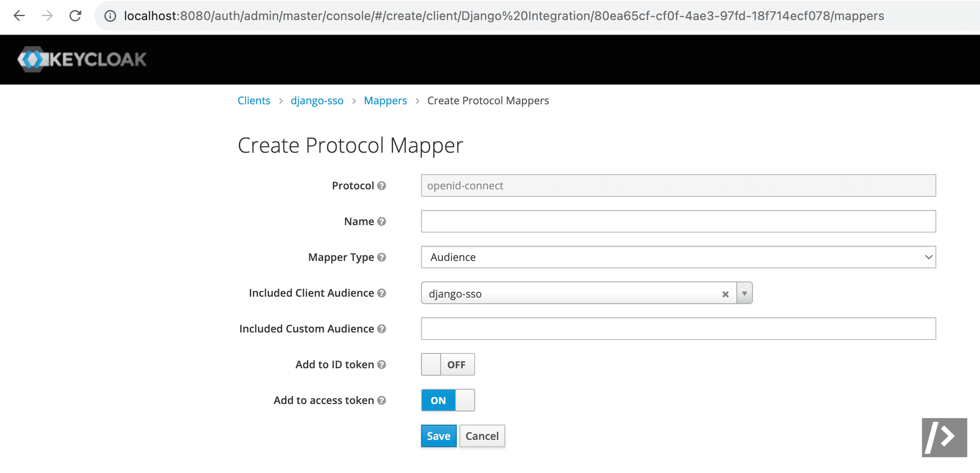The image size is (980, 473).
Task: Expand the Included Client Audience dropdown
Action: (x=745, y=292)
